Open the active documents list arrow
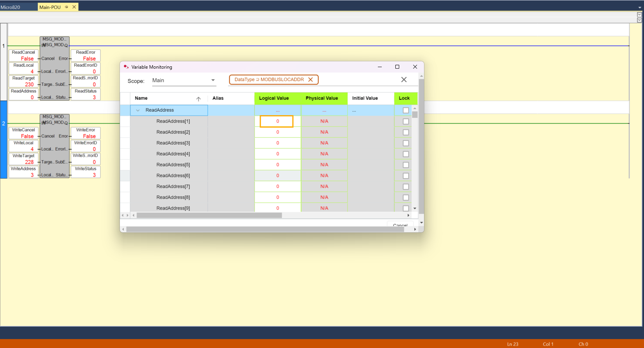The width and height of the screenshot is (644, 348). [x=639, y=7]
